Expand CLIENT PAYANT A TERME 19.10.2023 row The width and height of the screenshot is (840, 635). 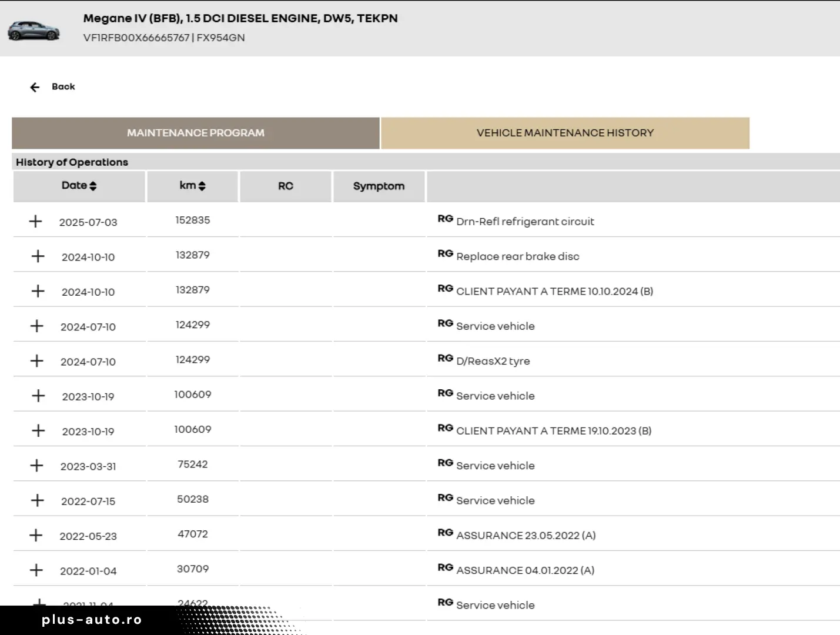(38, 430)
